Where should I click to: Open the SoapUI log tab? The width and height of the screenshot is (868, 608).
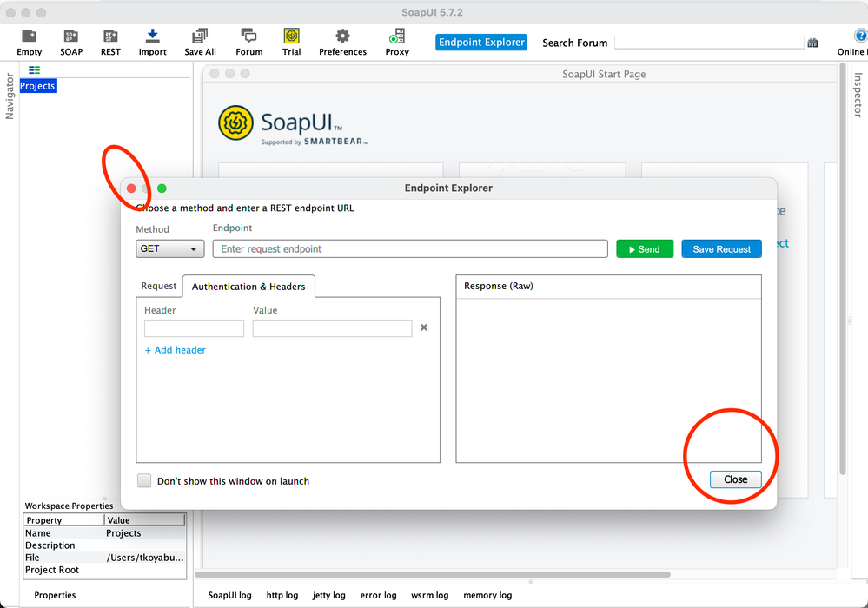[229, 595]
